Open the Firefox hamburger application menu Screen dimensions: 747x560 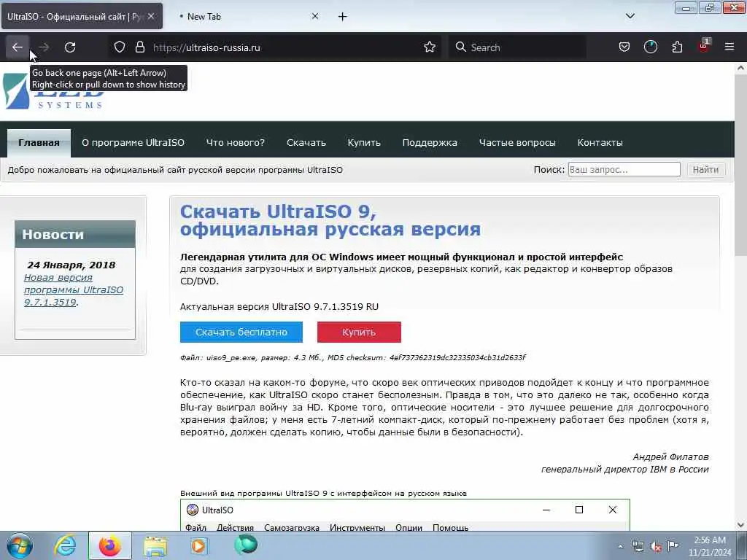[x=729, y=47]
